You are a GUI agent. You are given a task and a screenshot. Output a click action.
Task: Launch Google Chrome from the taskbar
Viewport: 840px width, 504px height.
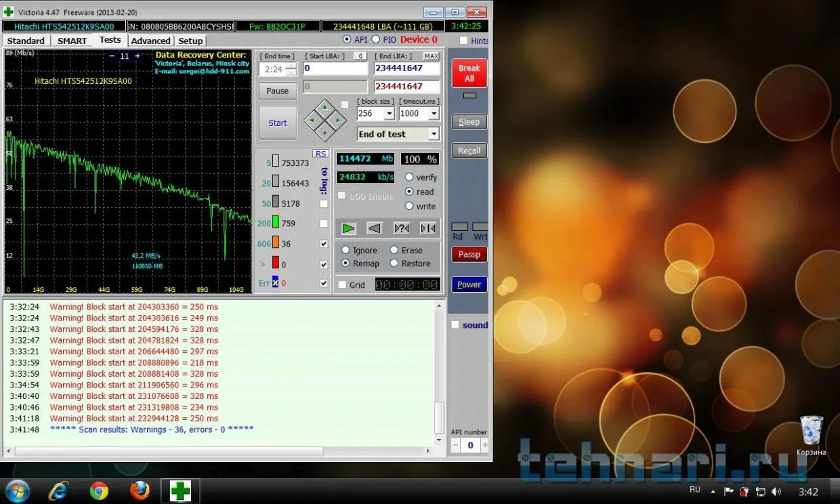tap(99, 490)
